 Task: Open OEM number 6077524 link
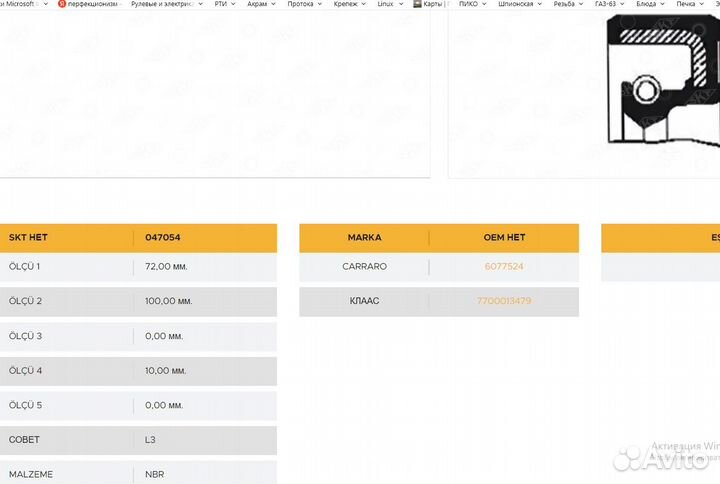504,267
